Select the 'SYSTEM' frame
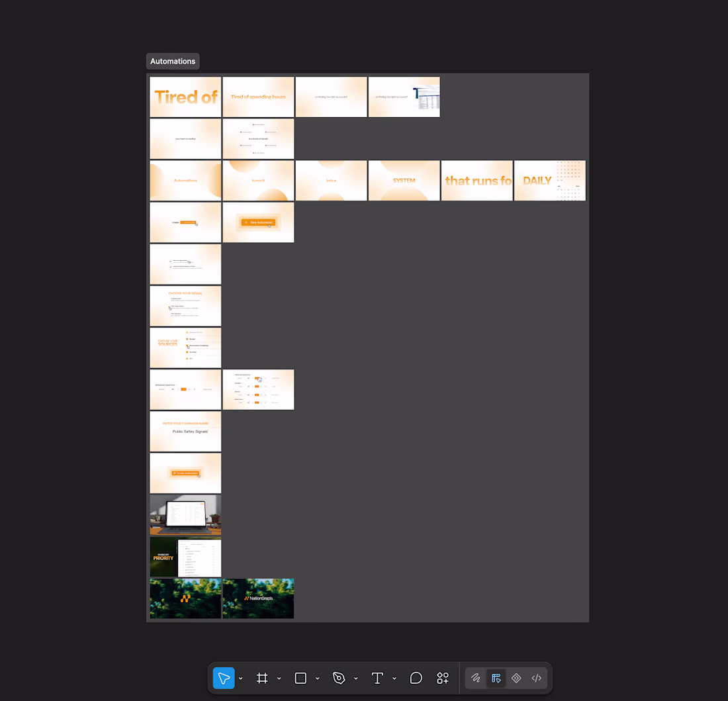 pyautogui.click(x=404, y=181)
